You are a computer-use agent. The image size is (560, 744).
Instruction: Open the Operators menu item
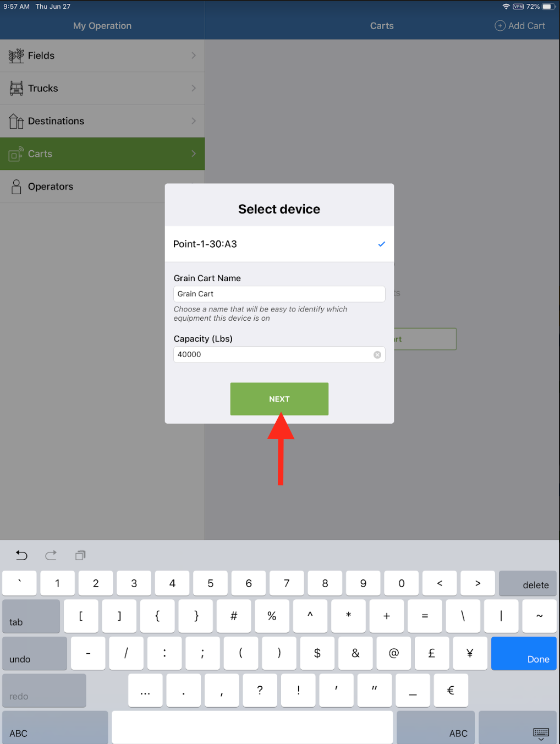[102, 187]
